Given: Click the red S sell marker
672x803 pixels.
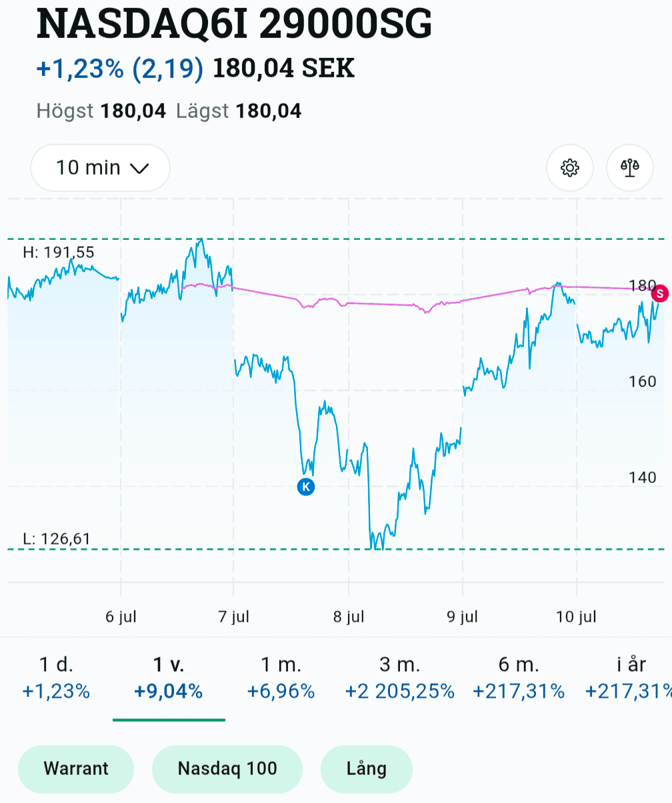Looking at the screenshot, I should 660,293.
